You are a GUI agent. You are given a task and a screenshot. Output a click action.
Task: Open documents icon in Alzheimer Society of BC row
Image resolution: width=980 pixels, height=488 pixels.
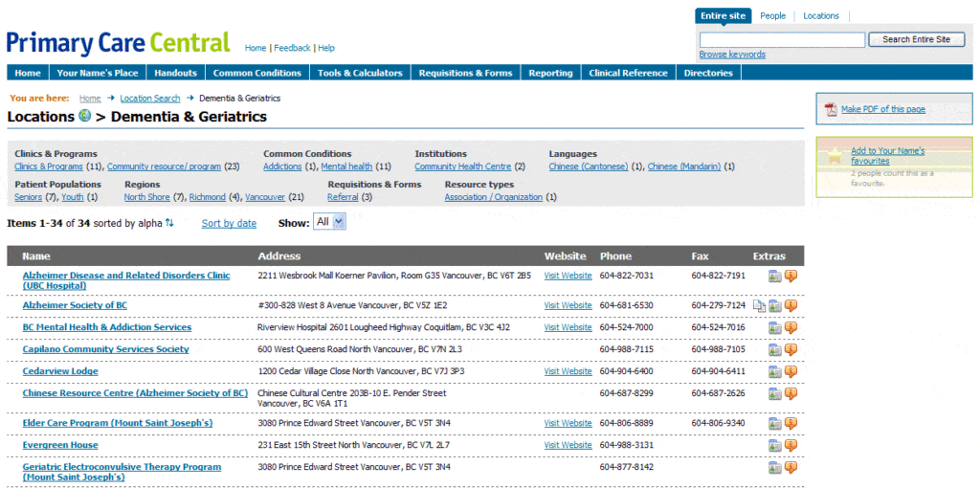[x=759, y=305]
